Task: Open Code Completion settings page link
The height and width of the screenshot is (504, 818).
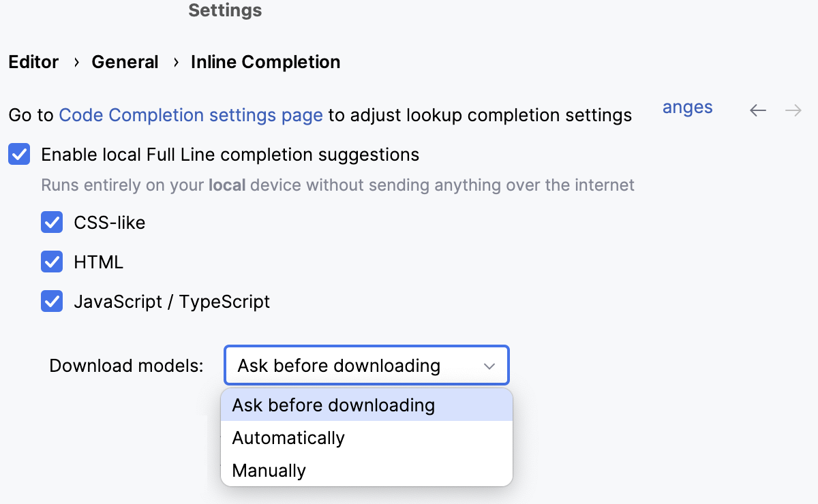Action: (192, 115)
